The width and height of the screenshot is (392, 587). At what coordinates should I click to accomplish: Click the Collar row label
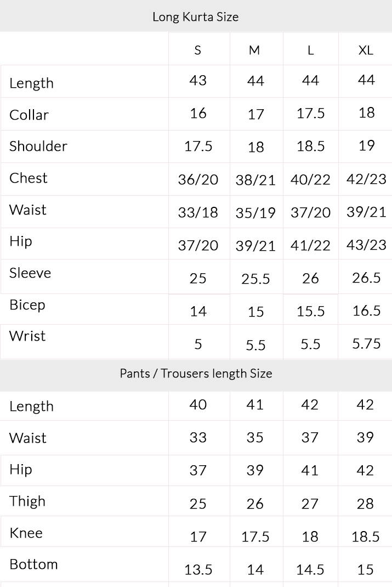tap(29, 115)
